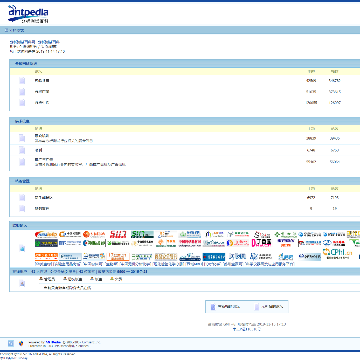Screen dimensions: 360x360
Task: Open the first forum's folder icon in the third category
Action: [22, 198]
